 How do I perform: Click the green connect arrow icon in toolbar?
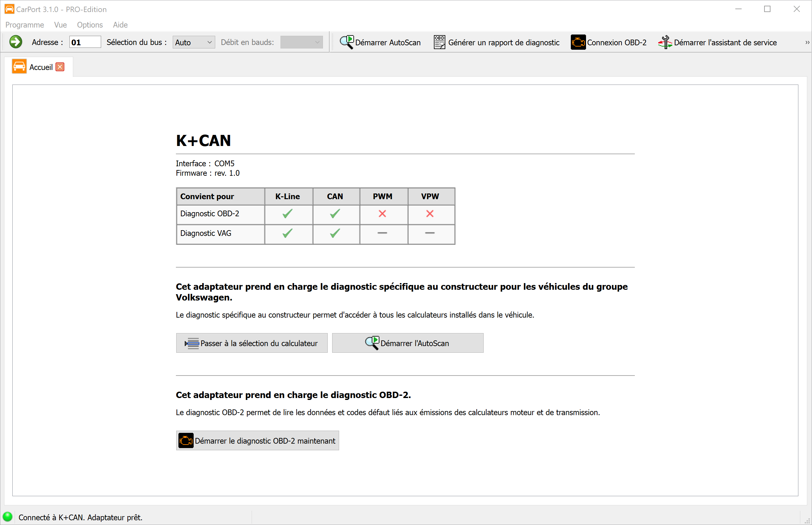(x=15, y=42)
